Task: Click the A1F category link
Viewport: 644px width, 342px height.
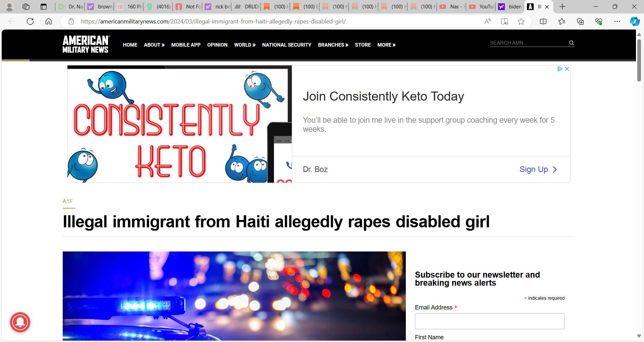Action: tap(68, 201)
